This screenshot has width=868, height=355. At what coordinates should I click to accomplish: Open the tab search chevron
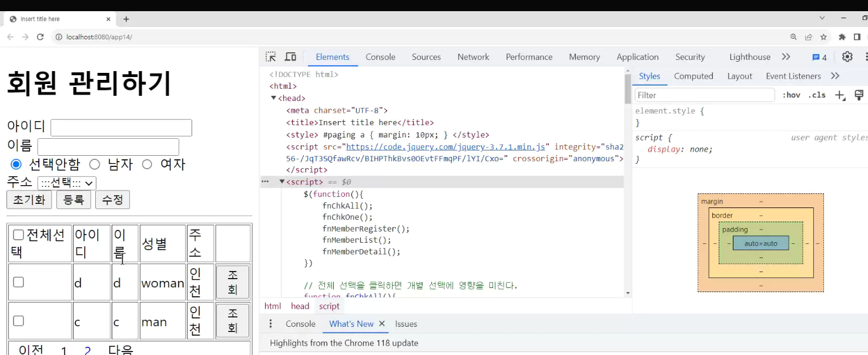point(822,18)
